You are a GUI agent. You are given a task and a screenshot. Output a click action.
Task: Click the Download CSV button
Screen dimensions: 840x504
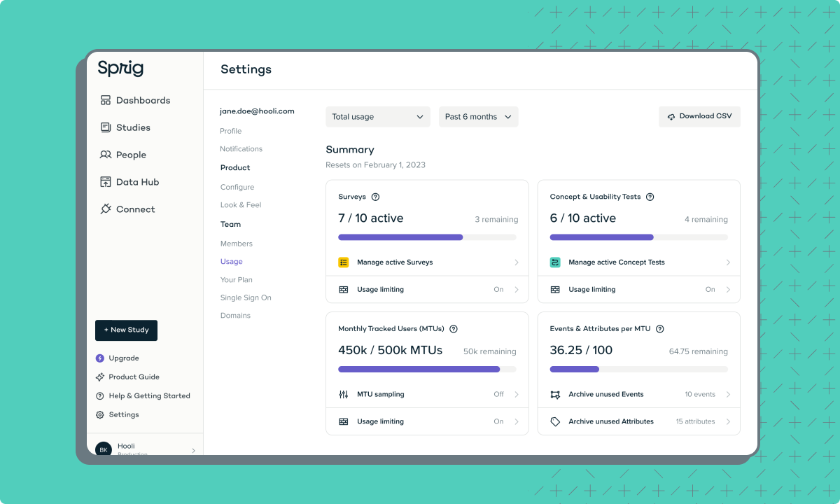pos(699,116)
